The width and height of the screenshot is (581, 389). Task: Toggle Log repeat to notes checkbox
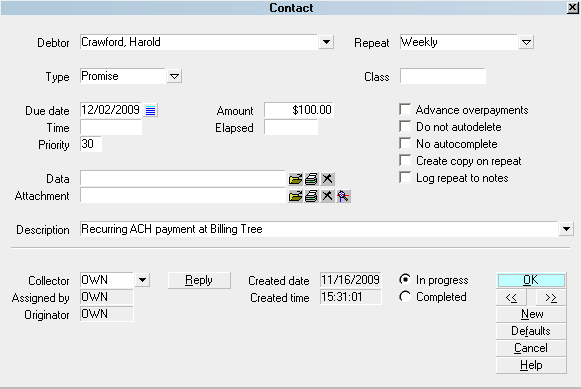[x=405, y=177]
